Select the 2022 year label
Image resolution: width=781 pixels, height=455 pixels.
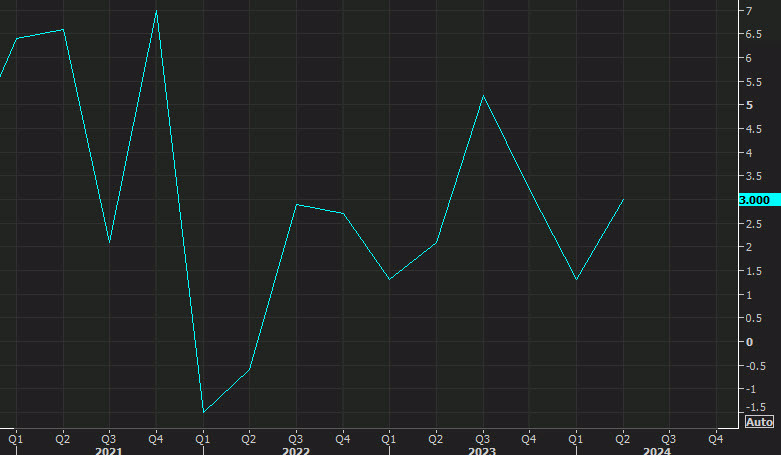pyautogui.click(x=295, y=451)
